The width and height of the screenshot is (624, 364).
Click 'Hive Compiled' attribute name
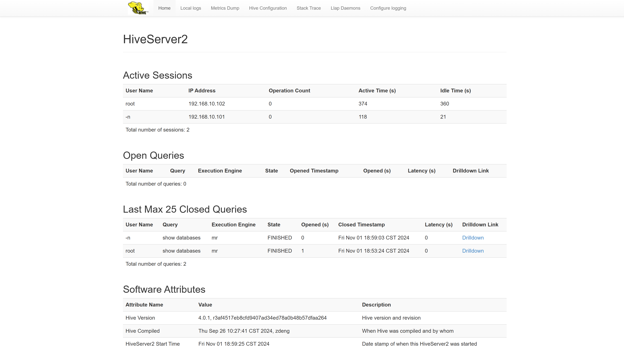coord(143,331)
